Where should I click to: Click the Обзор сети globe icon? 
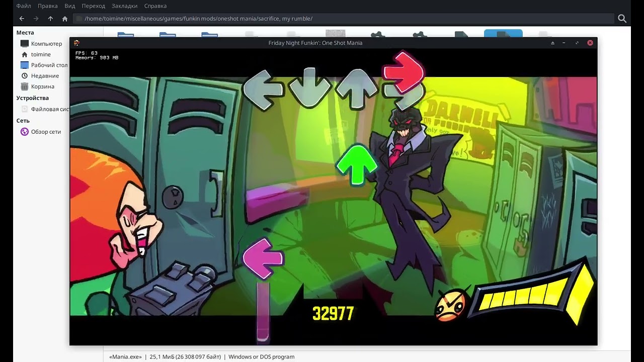pos(25,132)
